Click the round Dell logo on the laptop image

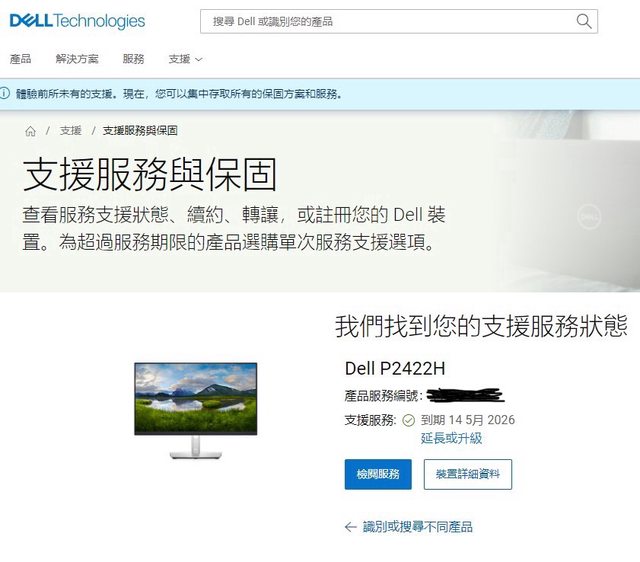(590, 214)
